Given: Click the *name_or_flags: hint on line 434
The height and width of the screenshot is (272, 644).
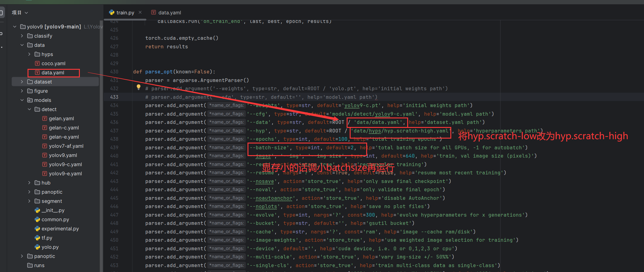Looking at the screenshot, I should (x=226, y=105).
